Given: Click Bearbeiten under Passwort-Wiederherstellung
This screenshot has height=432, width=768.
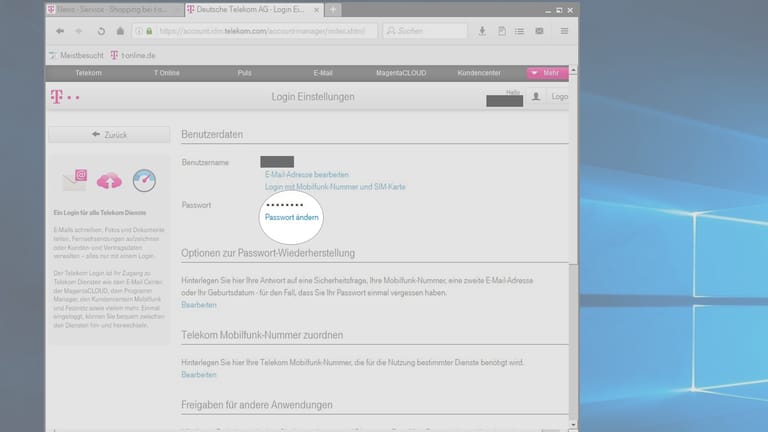Looking at the screenshot, I should pos(198,305).
